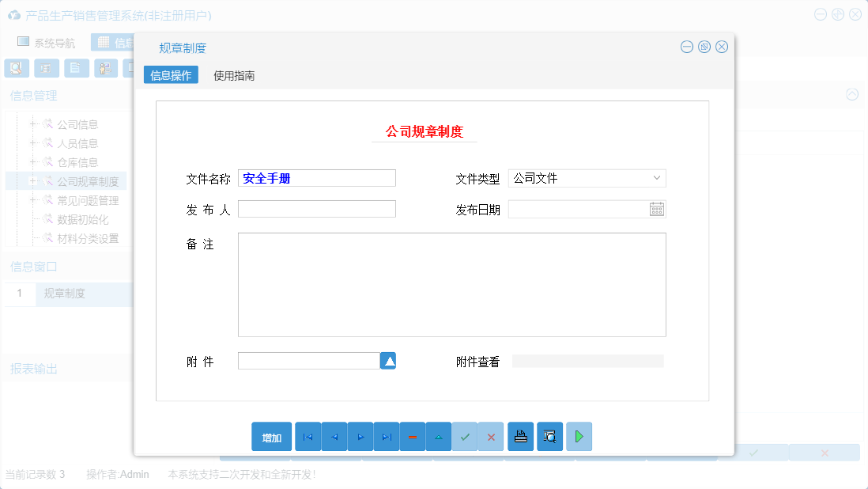Print the regulation using the printer icon
The width and height of the screenshot is (868, 489).
click(x=520, y=436)
